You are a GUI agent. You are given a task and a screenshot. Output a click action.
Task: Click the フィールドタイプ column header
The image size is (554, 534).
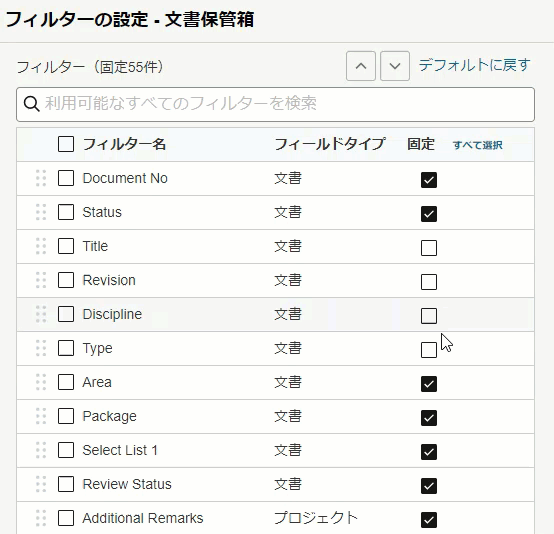(x=330, y=144)
